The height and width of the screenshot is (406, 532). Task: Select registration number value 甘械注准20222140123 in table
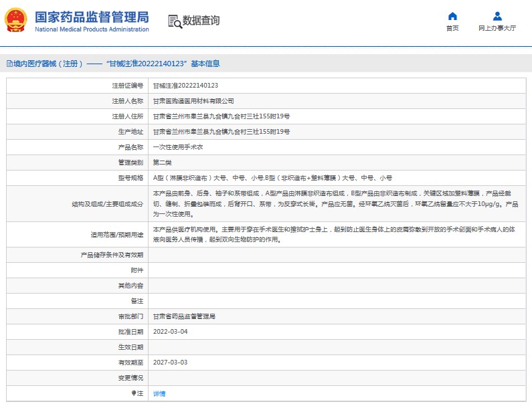coord(185,86)
